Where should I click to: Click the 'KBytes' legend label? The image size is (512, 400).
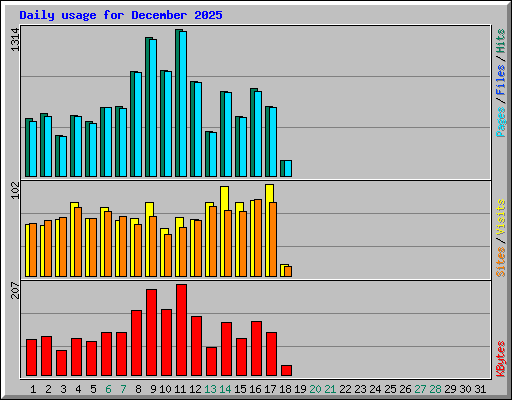[500, 359]
